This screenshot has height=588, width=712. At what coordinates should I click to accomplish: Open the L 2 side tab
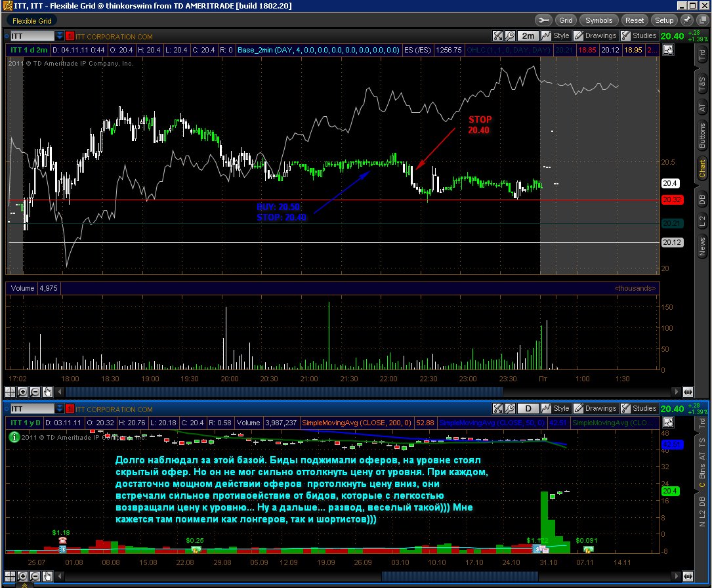click(702, 221)
